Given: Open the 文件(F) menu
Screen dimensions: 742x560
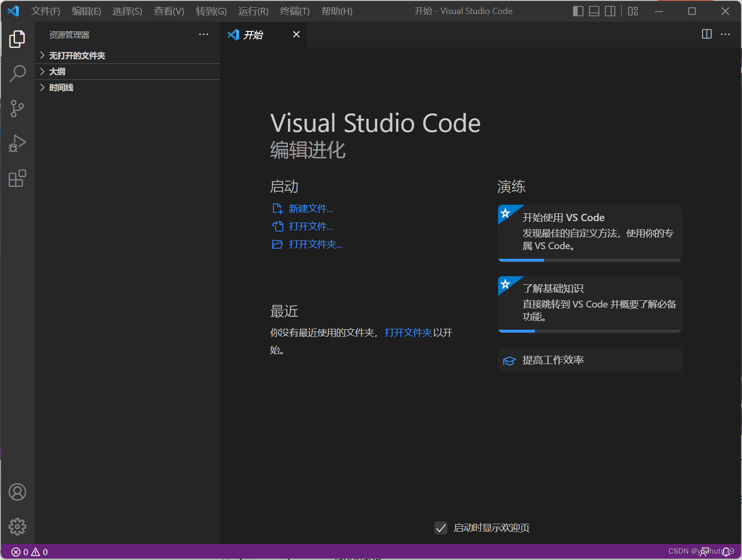Looking at the screenshot, I should [x=45, y=11].
